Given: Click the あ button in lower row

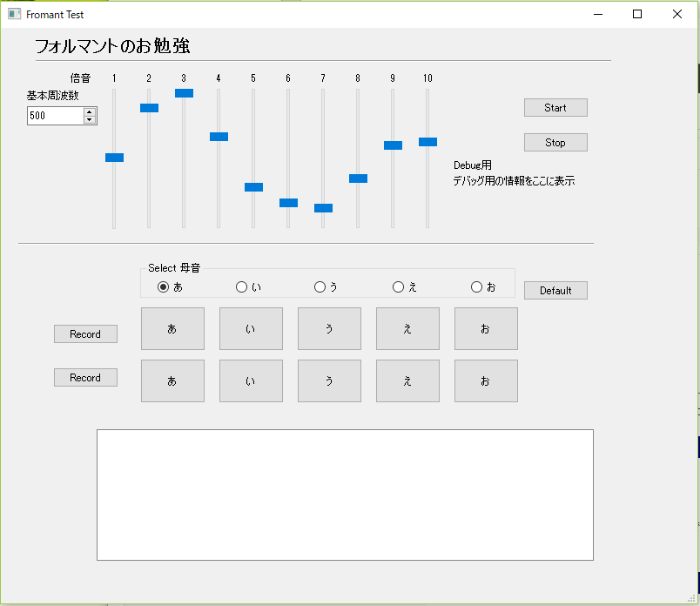Looking at the screenshot, I should tap(172, 381).
